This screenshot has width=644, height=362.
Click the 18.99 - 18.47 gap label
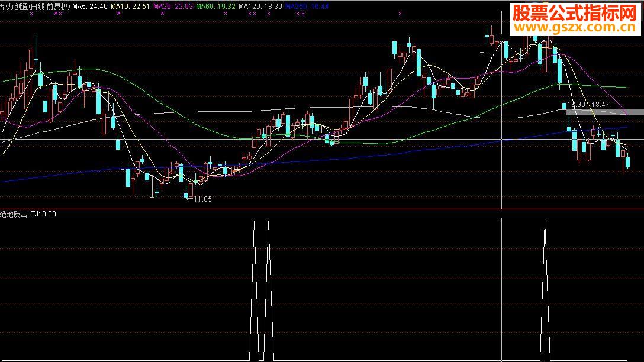point(588,105)
